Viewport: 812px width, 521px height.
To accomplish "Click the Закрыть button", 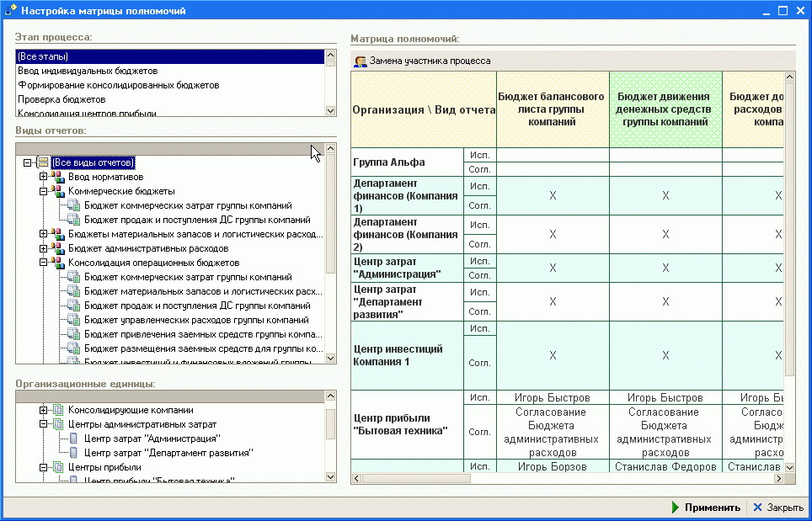I will [x=777, y=507].
